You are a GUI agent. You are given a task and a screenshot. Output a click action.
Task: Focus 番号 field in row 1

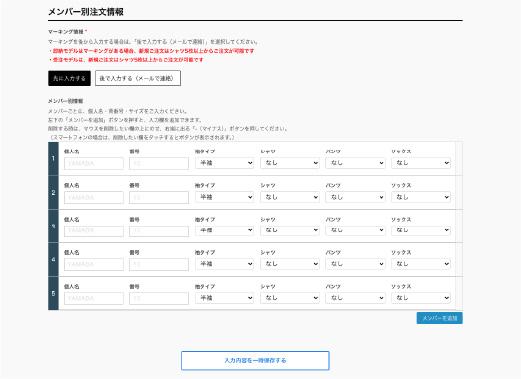pos(159,163)
